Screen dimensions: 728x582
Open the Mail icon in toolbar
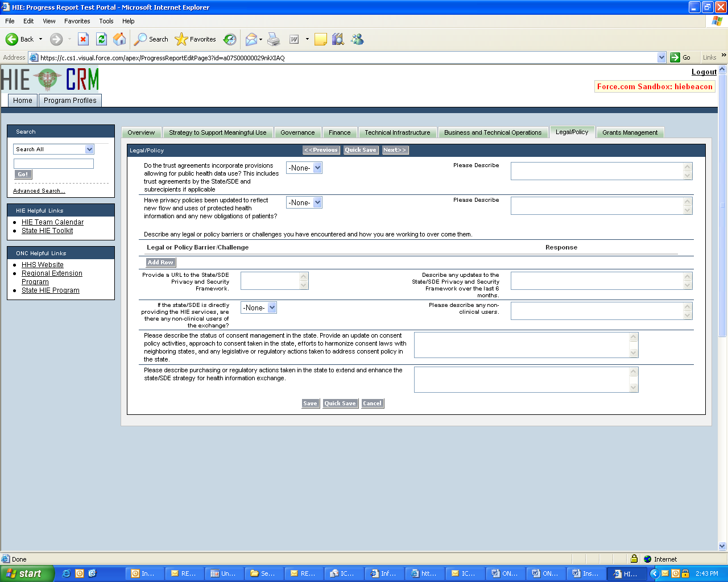point(251,39)
